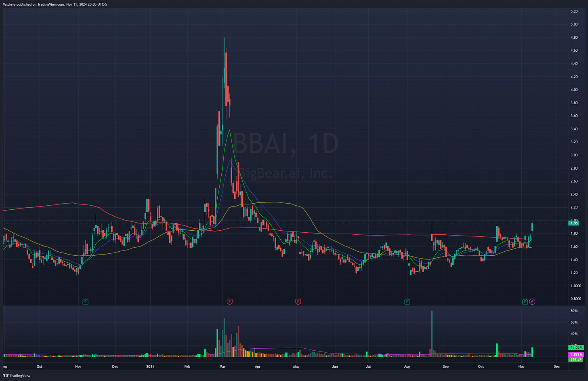Click the Mar label on the time axis

point(222,367)
